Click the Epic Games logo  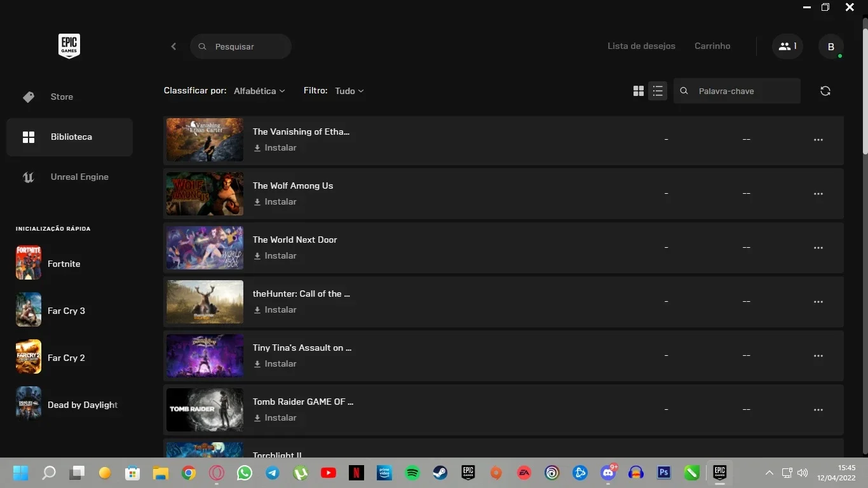pyautogui.click(x=69, y=46)
